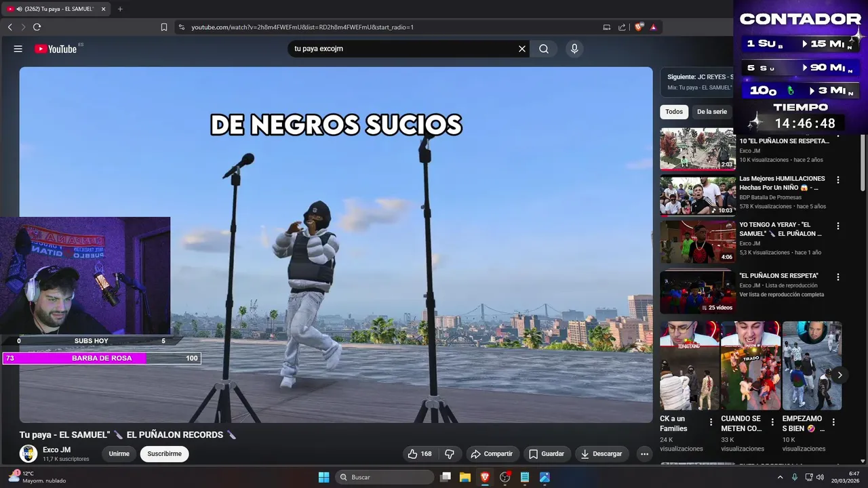Start voice search with the microphone icon
Image resolution: width=868 pixels, height=488 pixels.
pyautogui.click(x=574, y=49)
